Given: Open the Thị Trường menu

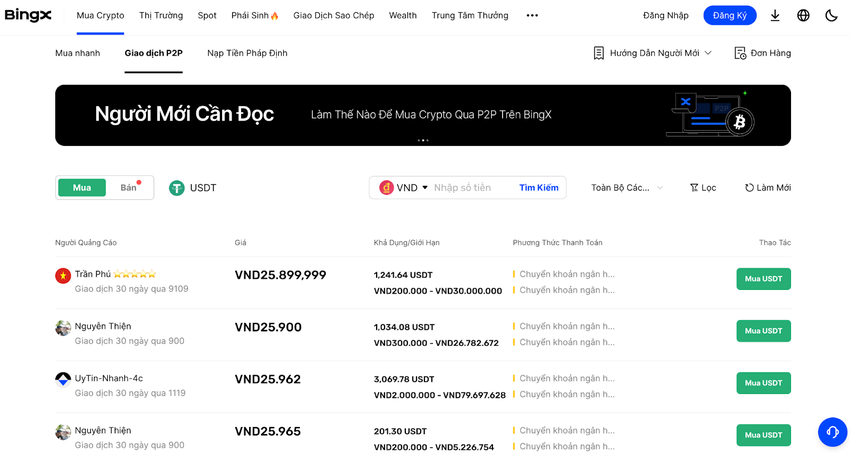Looking at the screenshot, I should click(x=161, y=15).
